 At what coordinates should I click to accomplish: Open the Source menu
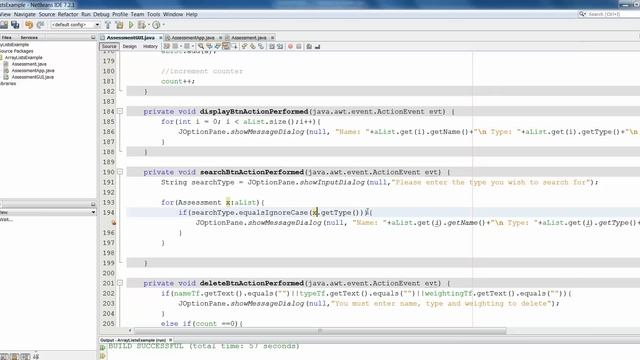pyautogui.click(x=47, y=14)
